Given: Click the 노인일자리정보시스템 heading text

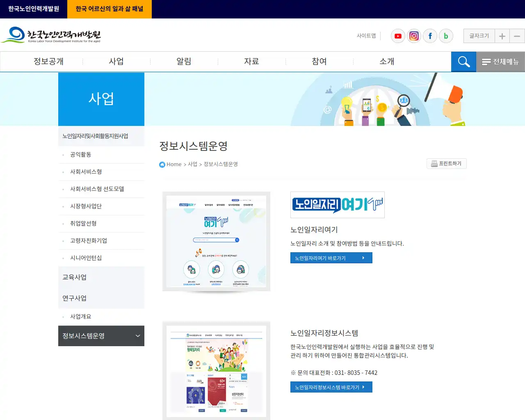Looking at the screenshot, I should [324, 333].
